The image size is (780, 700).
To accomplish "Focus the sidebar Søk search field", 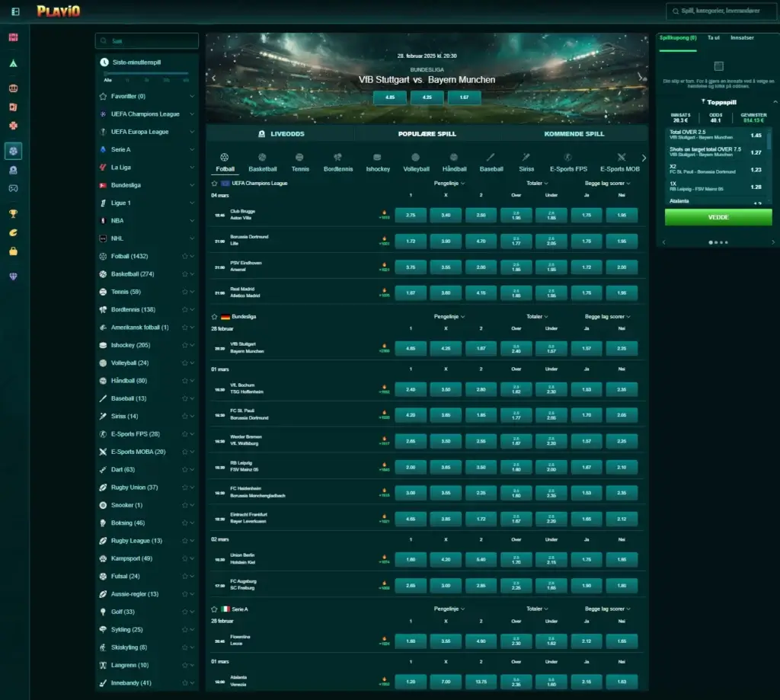I will 147,41.
